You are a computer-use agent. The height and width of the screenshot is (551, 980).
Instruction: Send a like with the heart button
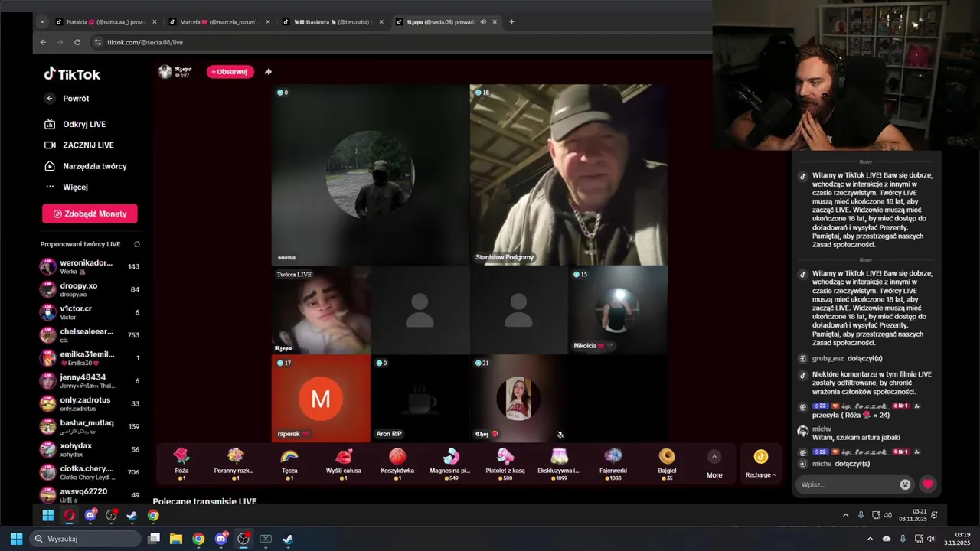(x=928, y=484)
